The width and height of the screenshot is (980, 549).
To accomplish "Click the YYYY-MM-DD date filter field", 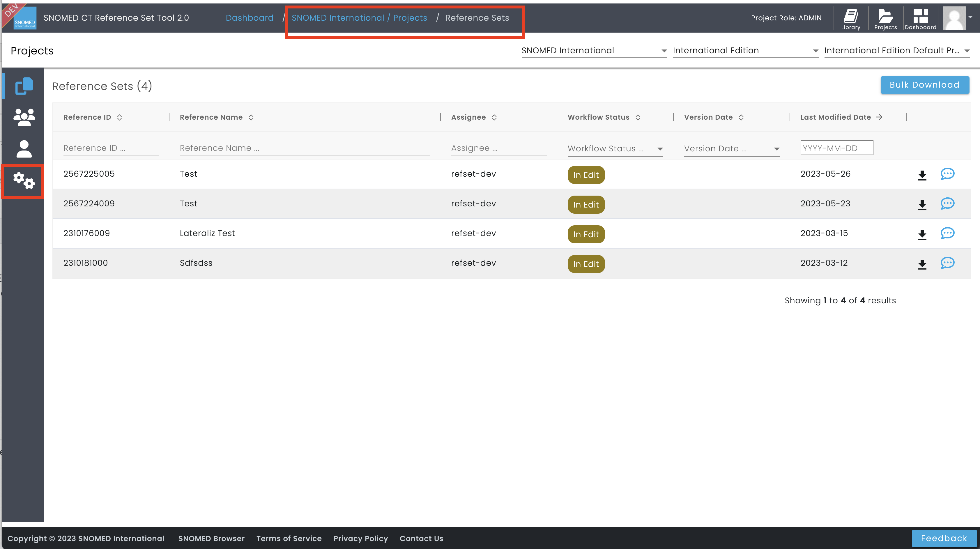I will [x=836, y=148].
